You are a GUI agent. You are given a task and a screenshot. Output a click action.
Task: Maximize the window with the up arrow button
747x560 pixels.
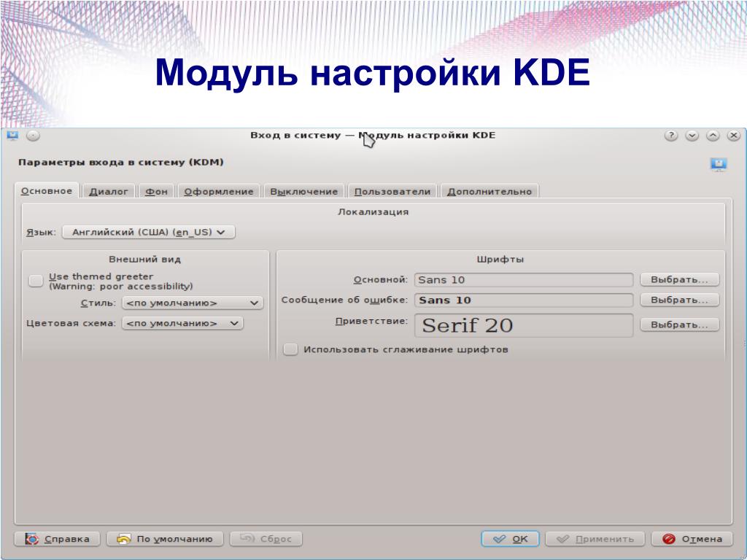[713, 136]
